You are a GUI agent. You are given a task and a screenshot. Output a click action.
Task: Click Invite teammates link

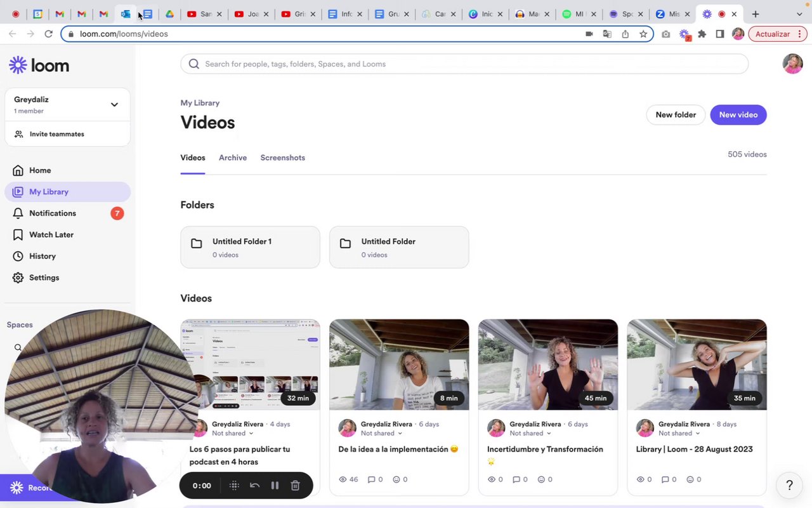[x=57, y=134]
